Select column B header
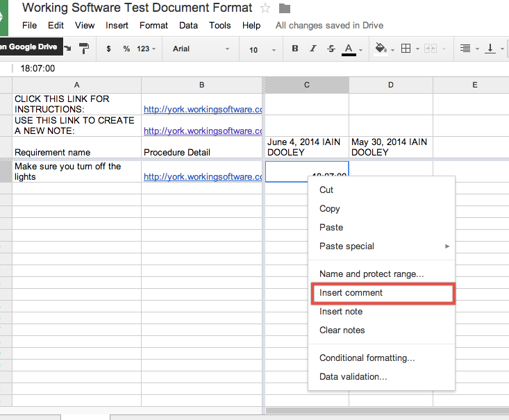 (x=201, y=85)
